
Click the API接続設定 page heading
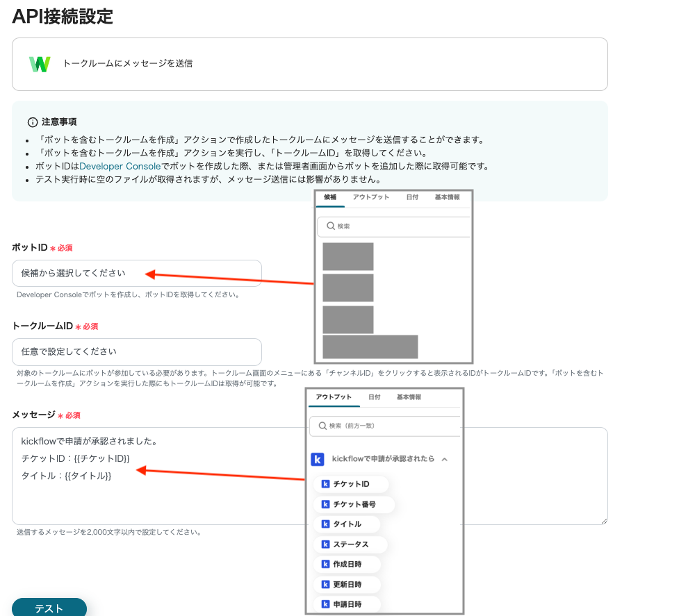[x=63, y=17]
